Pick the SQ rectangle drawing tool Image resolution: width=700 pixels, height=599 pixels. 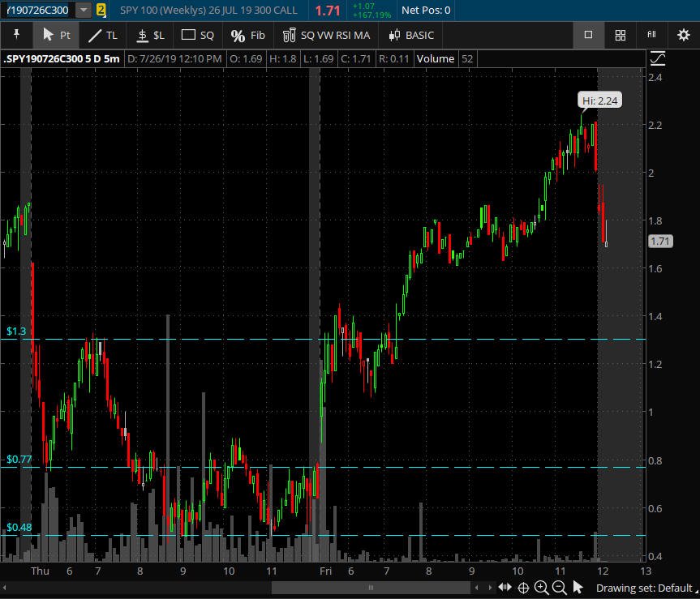pyautogui.click(x=198, y=35)
